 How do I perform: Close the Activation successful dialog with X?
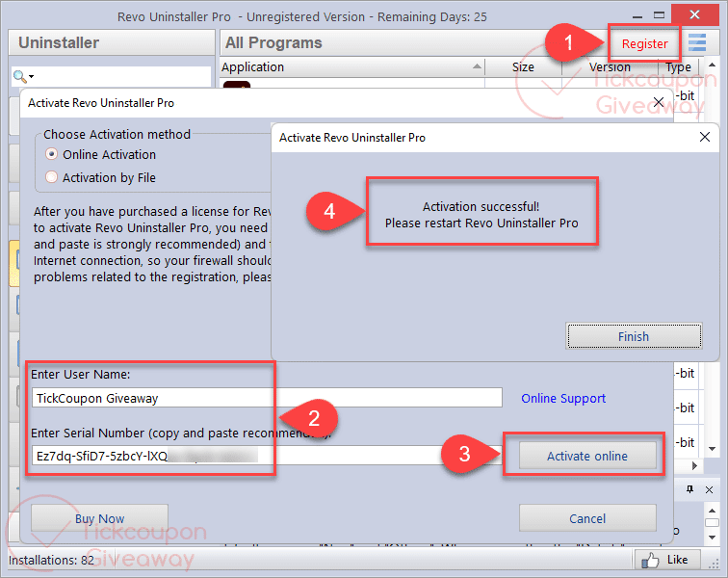click(704, 137)
